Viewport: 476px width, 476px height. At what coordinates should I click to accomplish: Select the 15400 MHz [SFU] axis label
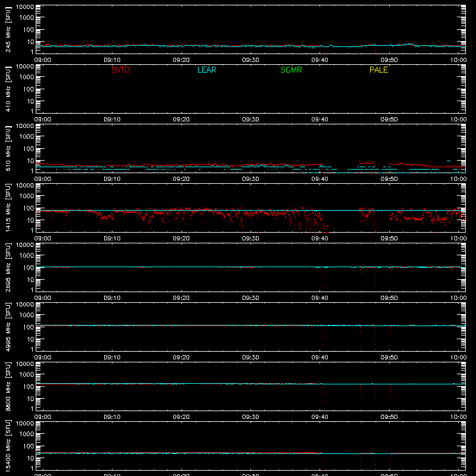8,446
